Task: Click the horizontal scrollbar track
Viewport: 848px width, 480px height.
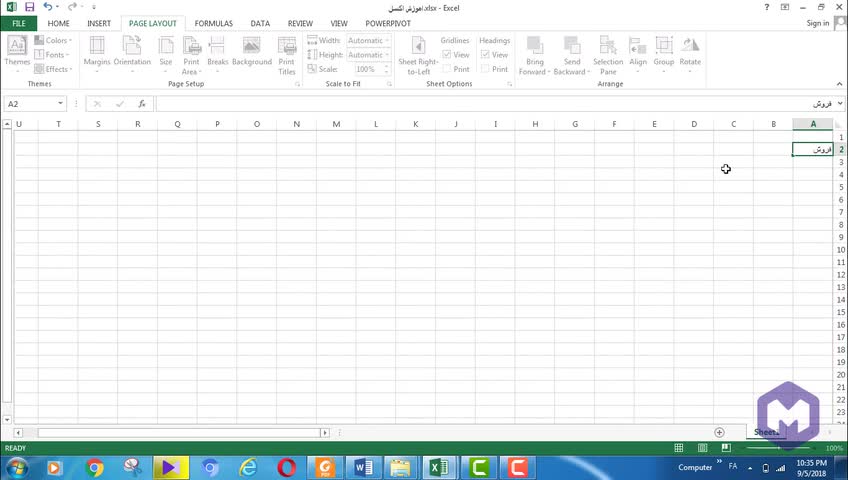Action: [178, 432]
